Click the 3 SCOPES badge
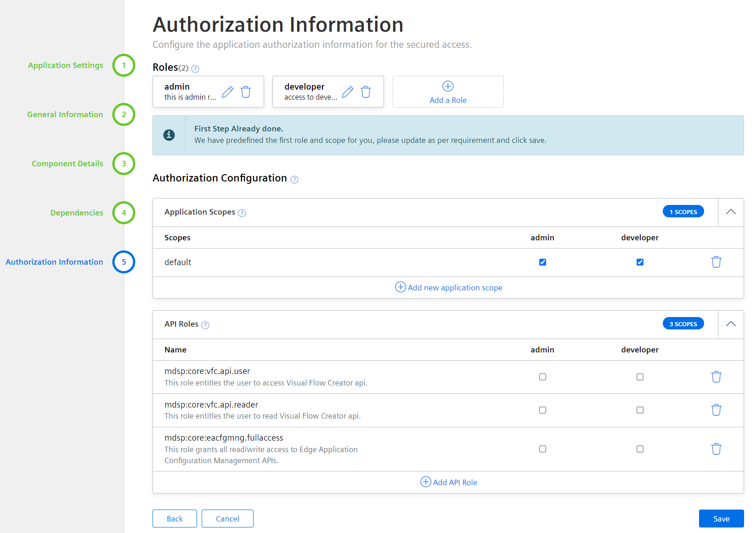Viewport: 756px width, 533px height. 683,324
